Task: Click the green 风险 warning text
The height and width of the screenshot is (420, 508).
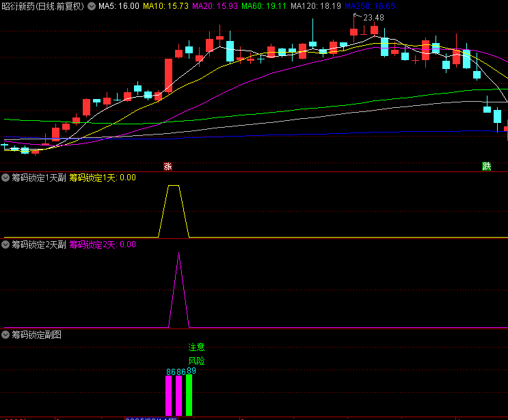Action: 196,361
